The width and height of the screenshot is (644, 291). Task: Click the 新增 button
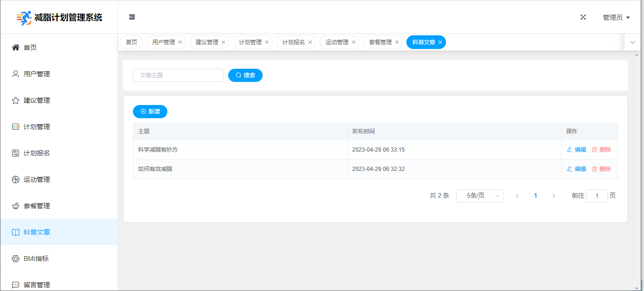pyautogui.click(x=150, y=112)
